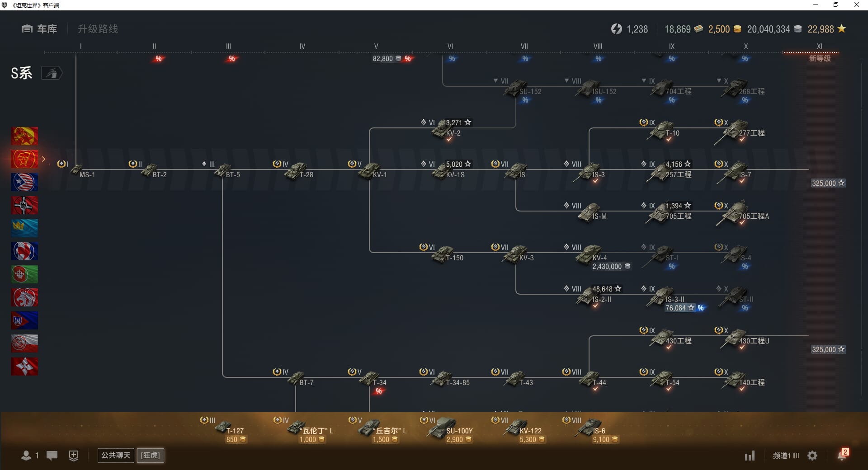
Task: Toggle the blueprint view next to S系
Action: (52, 73)
